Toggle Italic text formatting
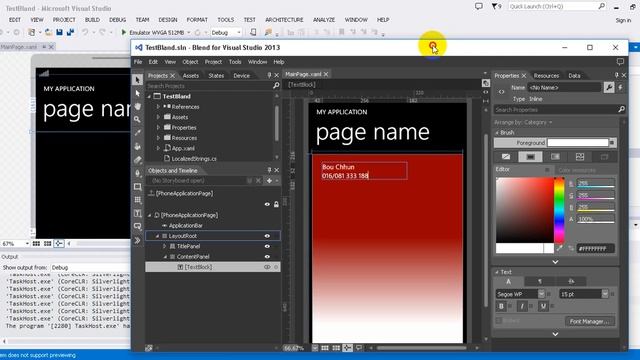Screen dimensions: 640x360 [522, 306]
